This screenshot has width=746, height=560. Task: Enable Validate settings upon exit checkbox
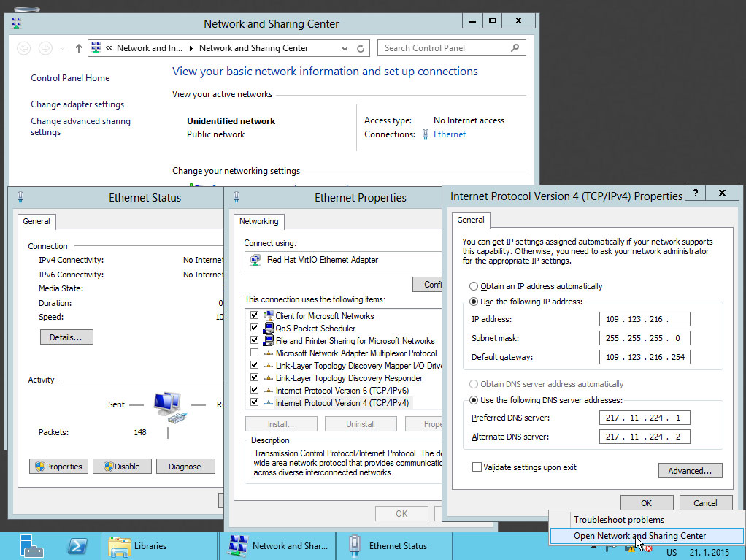pos(477,467)
